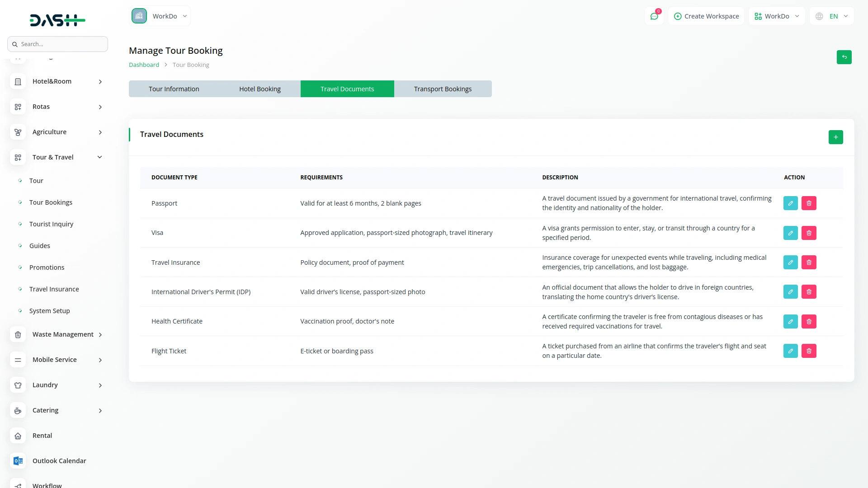Open the chat messages notification icon
Screen dimensions: 868x488
point(654,16)
